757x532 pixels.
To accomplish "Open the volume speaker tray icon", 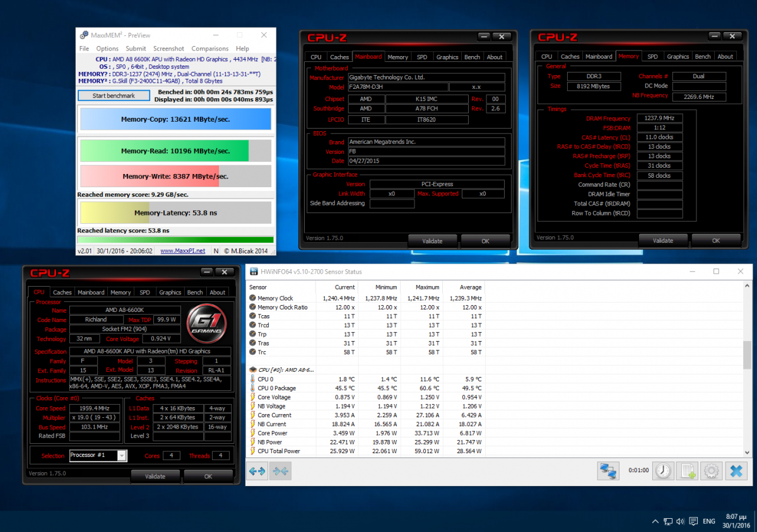I will (680, 521).
